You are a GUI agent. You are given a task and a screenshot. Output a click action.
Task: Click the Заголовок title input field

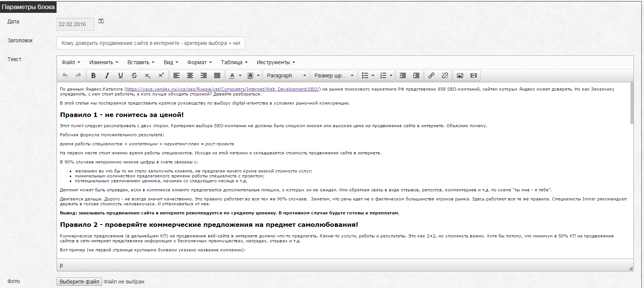(151, 43)
